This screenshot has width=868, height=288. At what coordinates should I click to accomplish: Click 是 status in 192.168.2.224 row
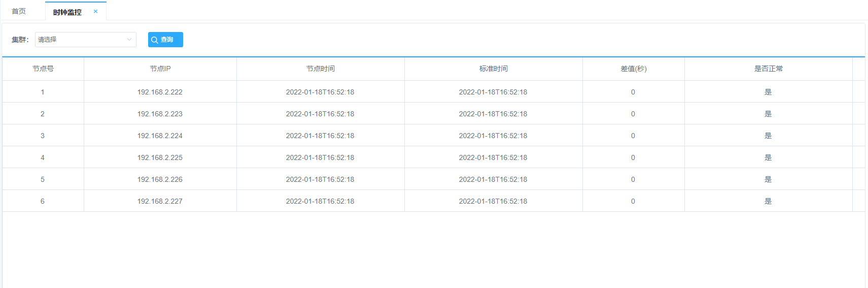point(768,136)
